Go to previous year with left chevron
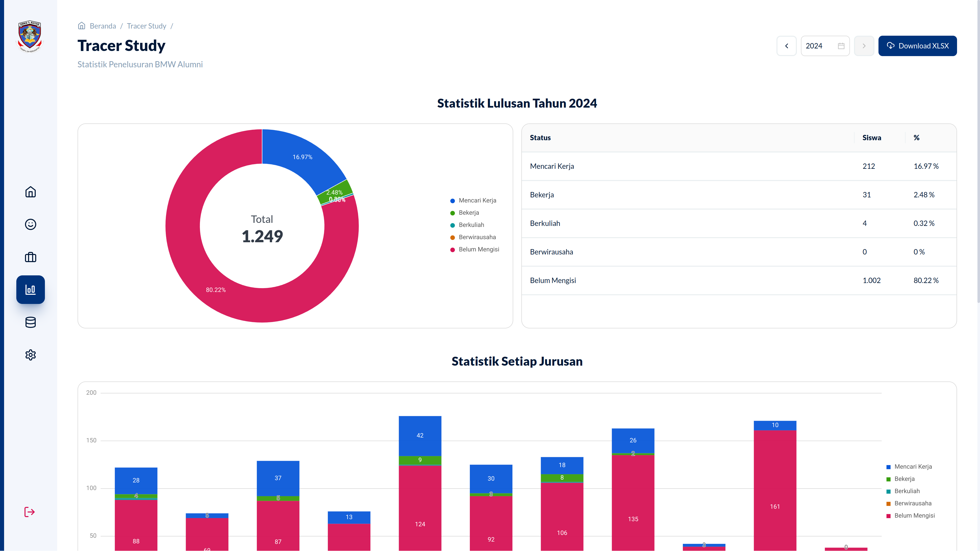Screen dimensions: 980x551 [786, 46]
